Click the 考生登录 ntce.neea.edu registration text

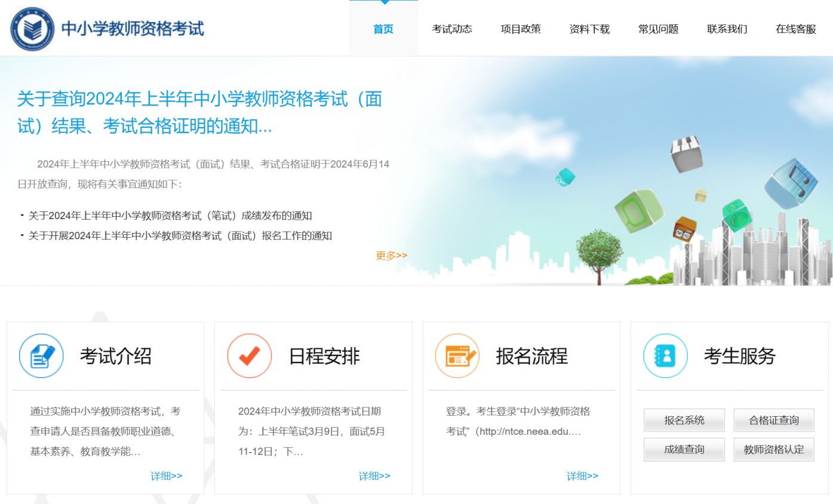point(518,421)
